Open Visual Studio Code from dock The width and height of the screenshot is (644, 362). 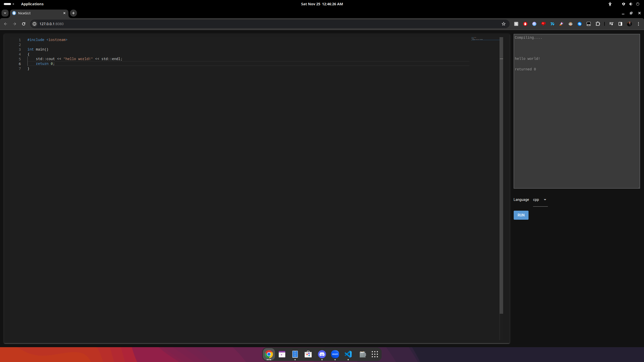click(x=348, y=354)
